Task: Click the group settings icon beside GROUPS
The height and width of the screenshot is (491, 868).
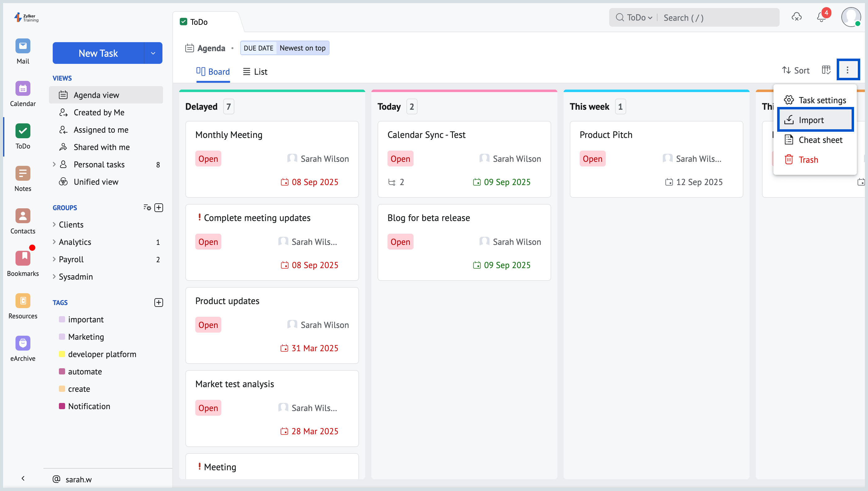Action: pyautogui.click(x=147, y=208)
